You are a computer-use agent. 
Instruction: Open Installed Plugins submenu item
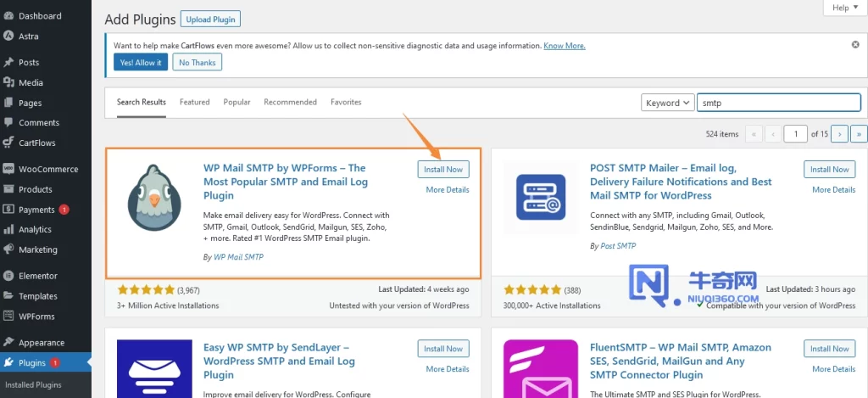(33, 384)
